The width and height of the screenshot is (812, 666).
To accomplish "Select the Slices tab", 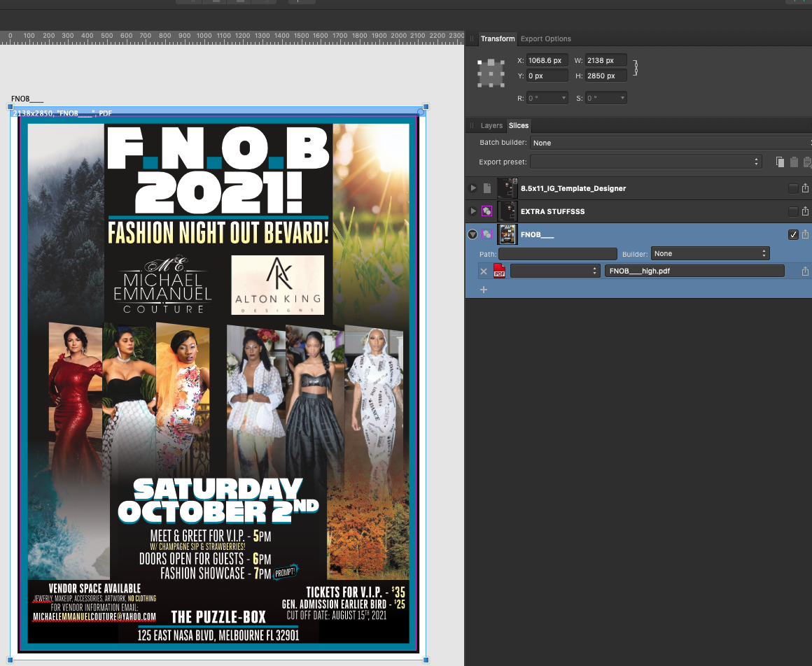I will (x=519, y=126).
